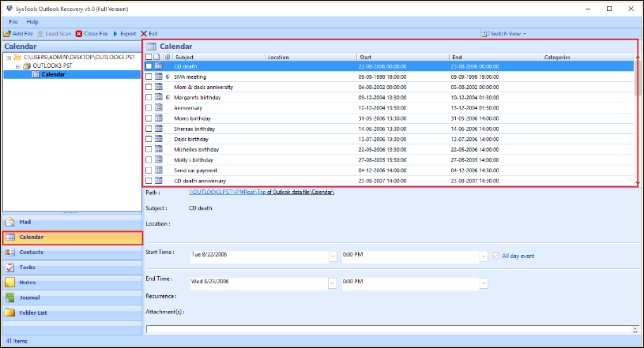644x348 pixels.
Task: Check the Michelles birthday row checkbox
Action: pos(149,149)
